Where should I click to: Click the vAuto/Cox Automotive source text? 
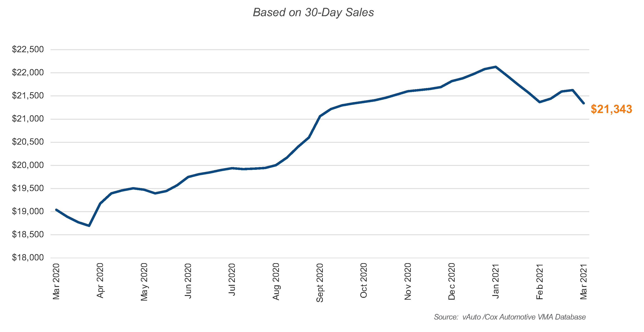[x=510, y=317]
